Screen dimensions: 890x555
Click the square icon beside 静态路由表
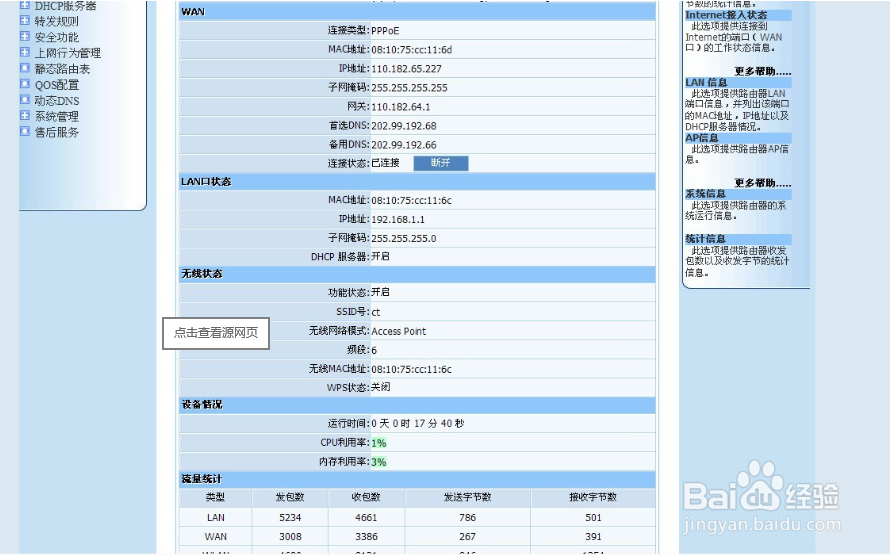24,69
